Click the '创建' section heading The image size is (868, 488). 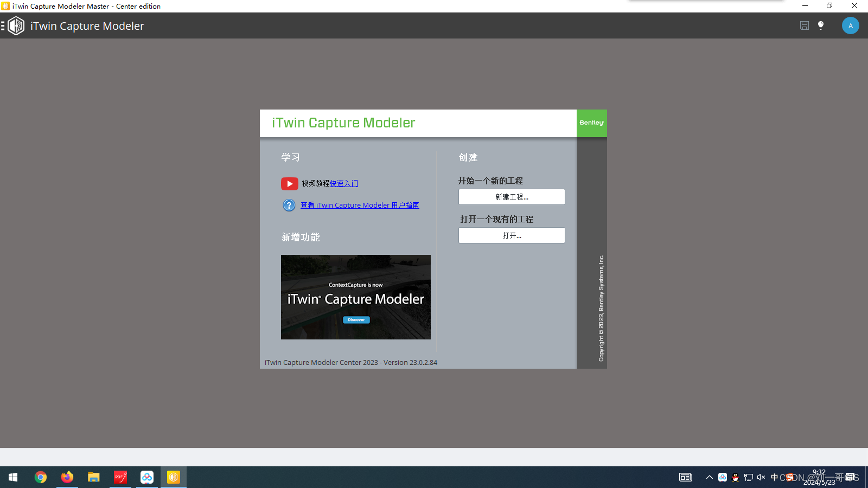tap(468, 157)
